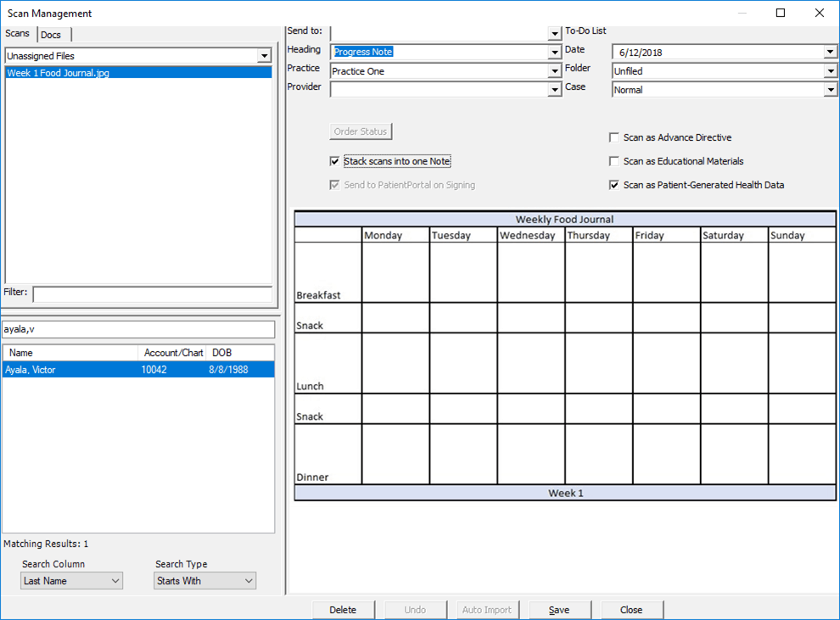Click the patient search field with ayala,v

(x=139, y=329)
